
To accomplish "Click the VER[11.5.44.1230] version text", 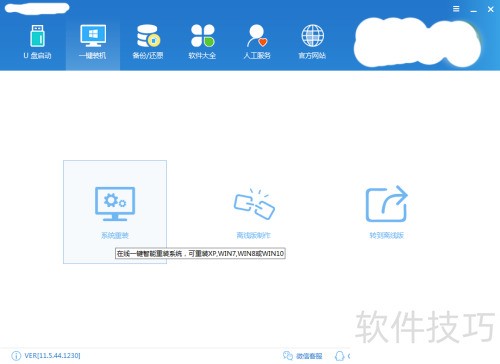I will click(52, 356).
